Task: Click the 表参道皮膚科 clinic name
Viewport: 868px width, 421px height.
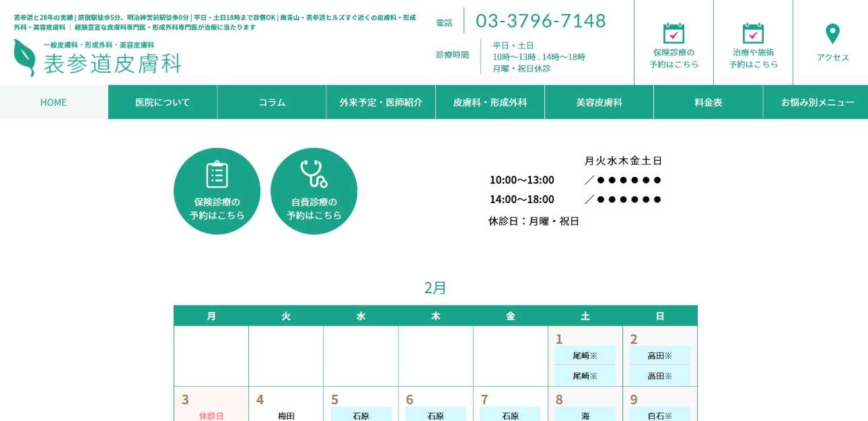Action: [112, 63]
